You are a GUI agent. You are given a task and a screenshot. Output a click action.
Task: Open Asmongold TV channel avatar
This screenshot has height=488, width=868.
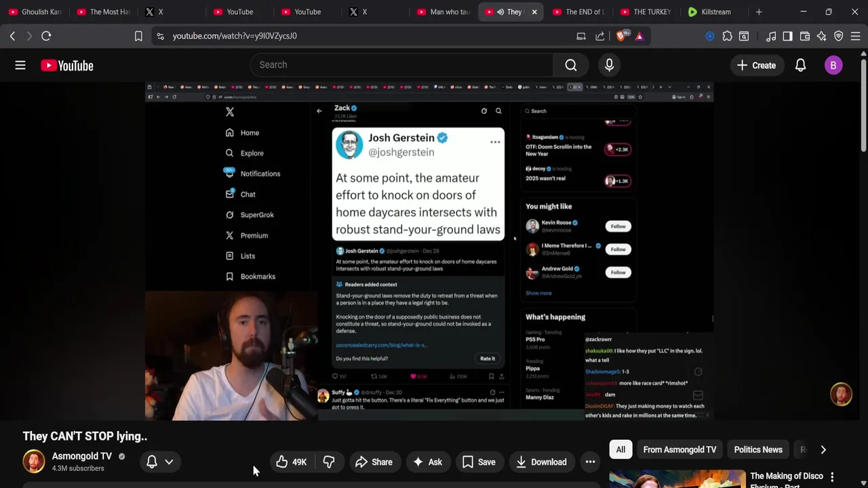(x=34, y=462)
